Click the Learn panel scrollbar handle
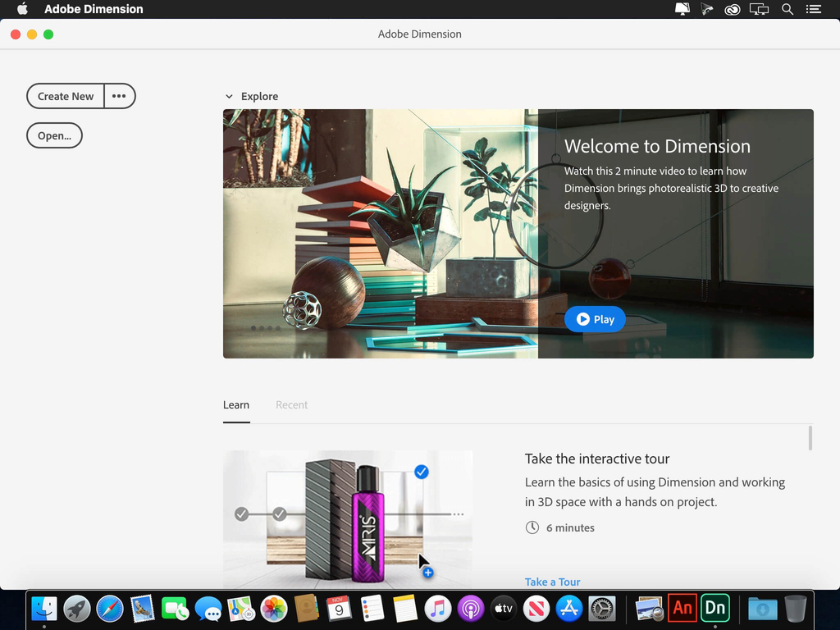 (810, 438)
